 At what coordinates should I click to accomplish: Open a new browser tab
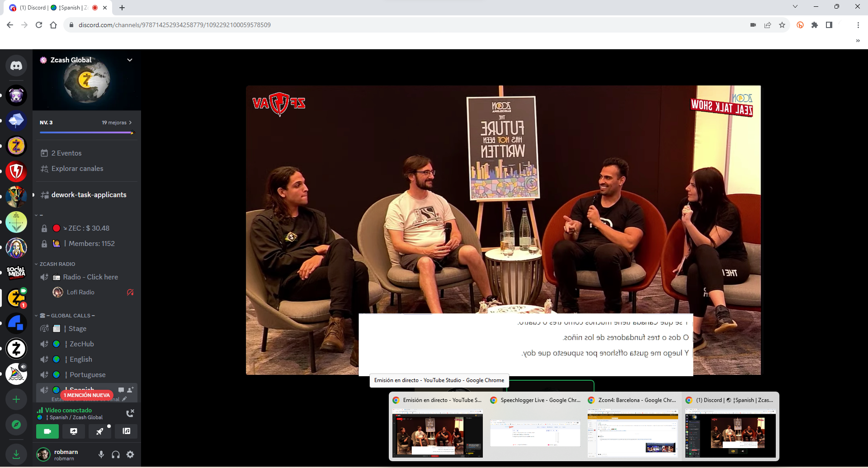(x=122, y=8)
